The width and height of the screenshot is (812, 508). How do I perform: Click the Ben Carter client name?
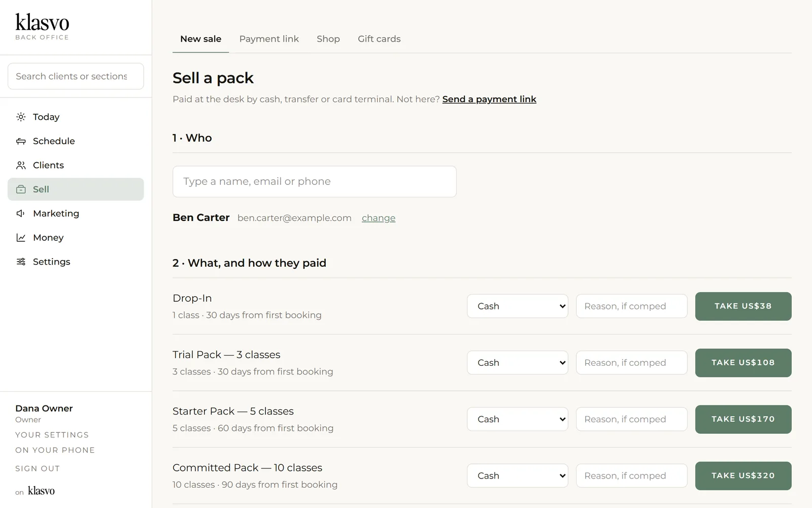coord(201,217)
